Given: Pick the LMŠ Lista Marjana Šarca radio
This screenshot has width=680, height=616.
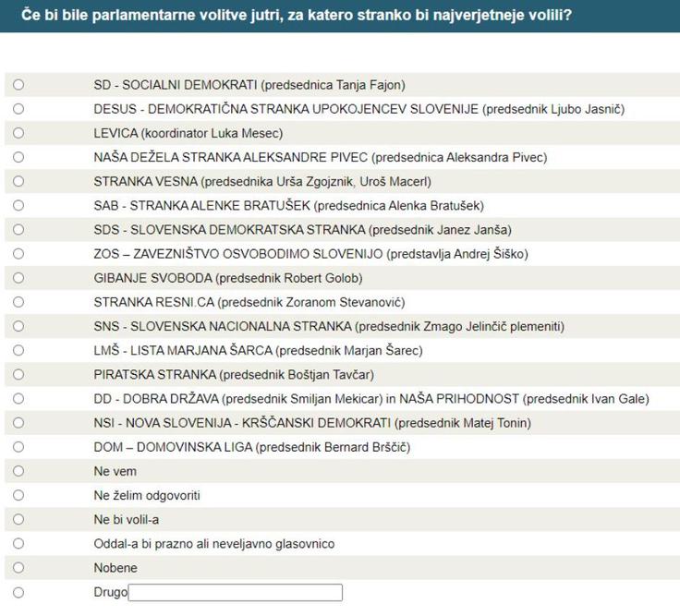Looking at the screenshot, I should tap(18, 350).
